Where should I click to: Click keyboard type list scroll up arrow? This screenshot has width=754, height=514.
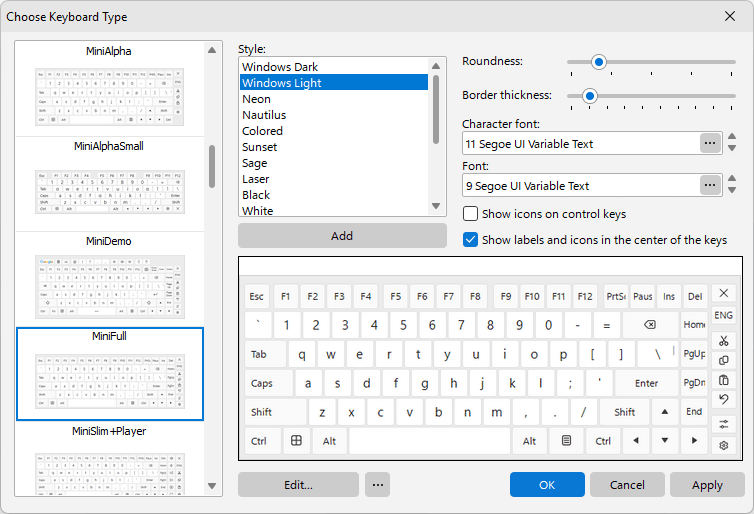coord(212,50)
